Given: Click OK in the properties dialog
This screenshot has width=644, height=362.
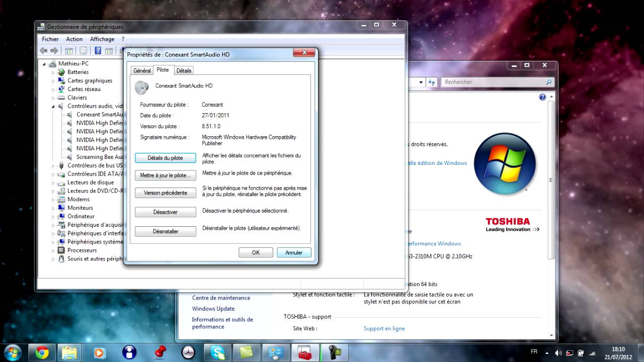Looking at the screenshot, I should 256,252.
